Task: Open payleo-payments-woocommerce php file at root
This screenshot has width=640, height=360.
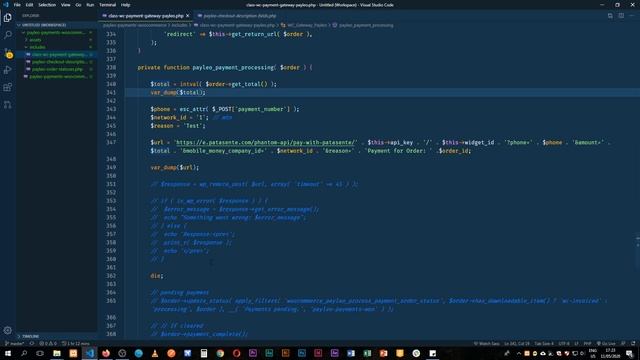Action: point(58,76)
